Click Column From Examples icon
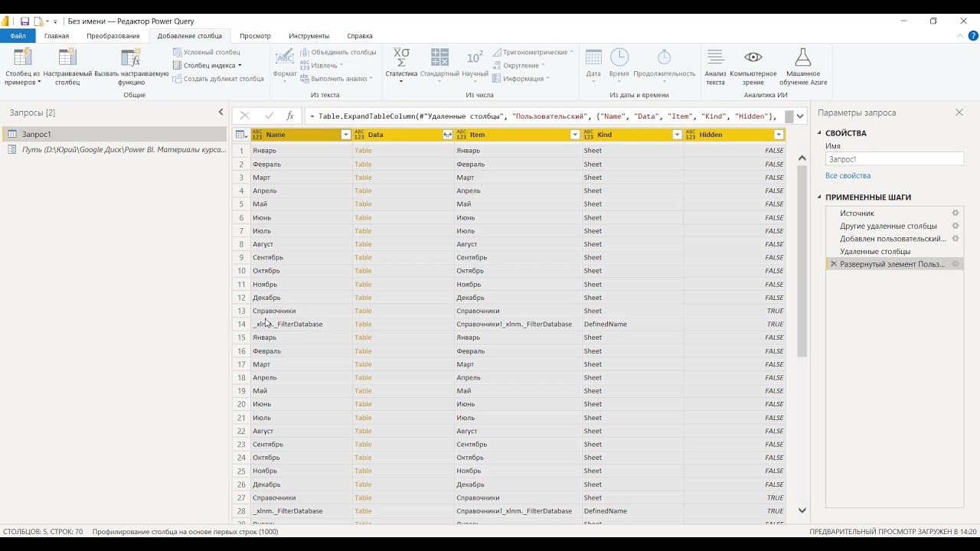The width and height of the screenshot is (980, 551). [23, 57]
